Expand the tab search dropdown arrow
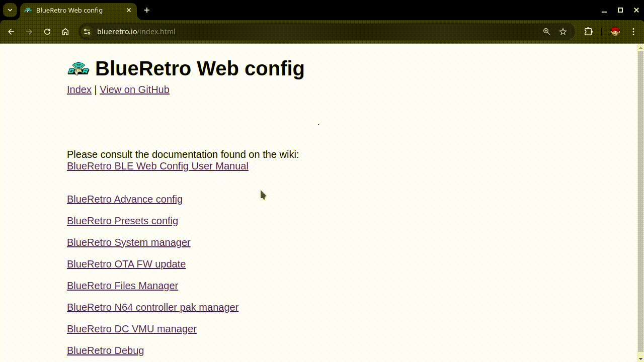 click(10, 10)
